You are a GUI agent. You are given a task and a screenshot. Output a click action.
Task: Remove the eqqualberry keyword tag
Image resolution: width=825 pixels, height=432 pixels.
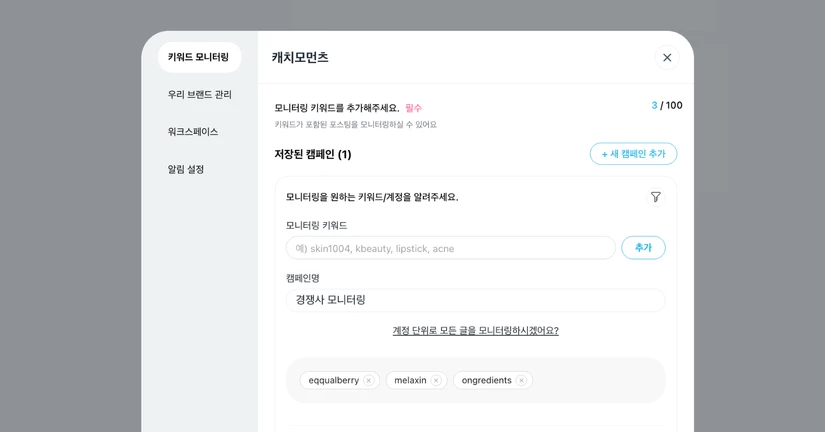pyautogui.click(x=369, y=381)
